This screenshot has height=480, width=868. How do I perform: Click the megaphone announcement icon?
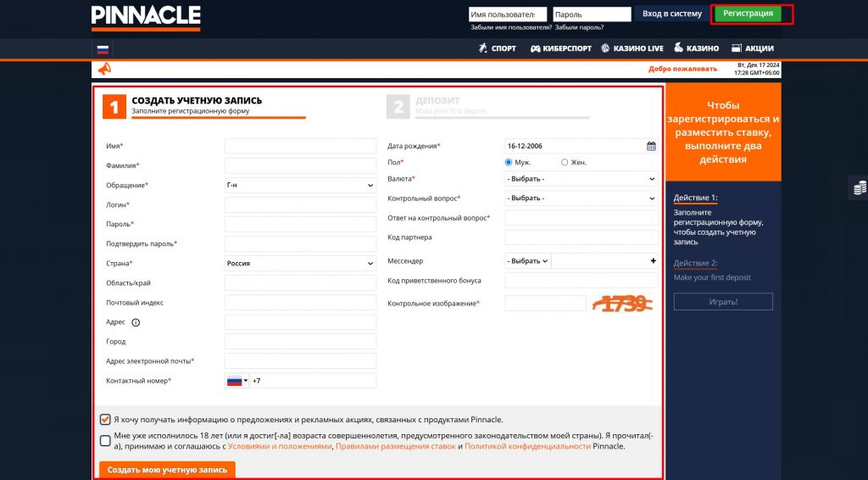(104, 69)
